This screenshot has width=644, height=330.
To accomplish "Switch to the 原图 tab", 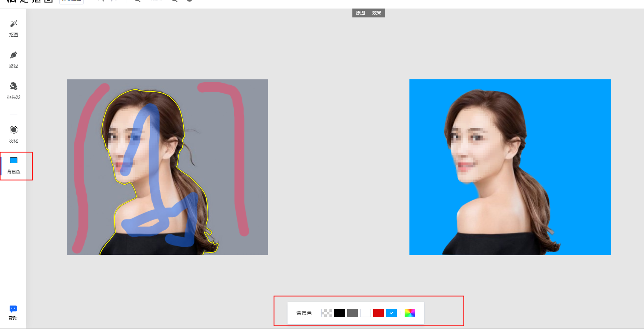I will [361, 13].
